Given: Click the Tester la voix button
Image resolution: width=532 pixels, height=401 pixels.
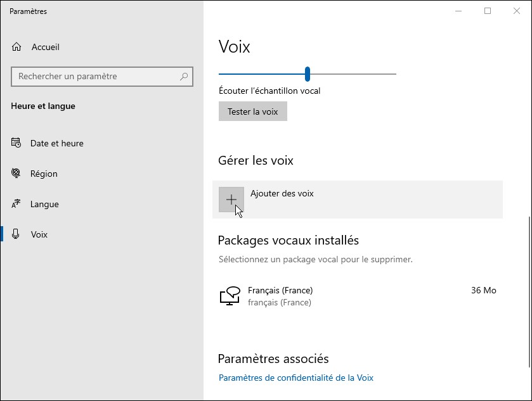Looking at the screenshot, I should [252, 111].
